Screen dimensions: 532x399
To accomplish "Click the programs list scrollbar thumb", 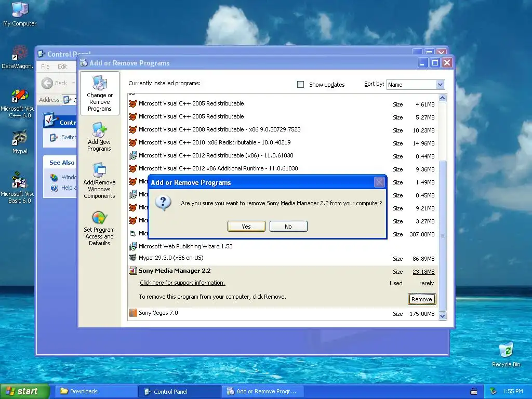I will coord(442,235).
